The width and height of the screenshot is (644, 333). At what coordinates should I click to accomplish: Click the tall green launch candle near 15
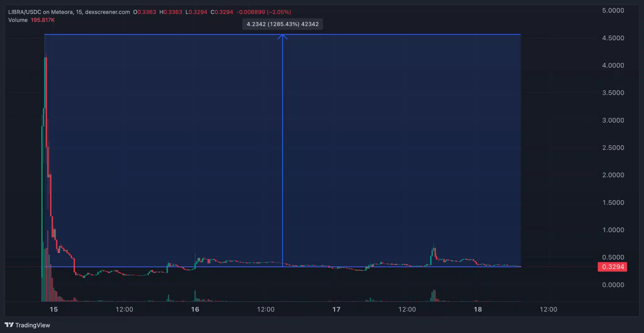pyautogui.click(x=42, y=201)
